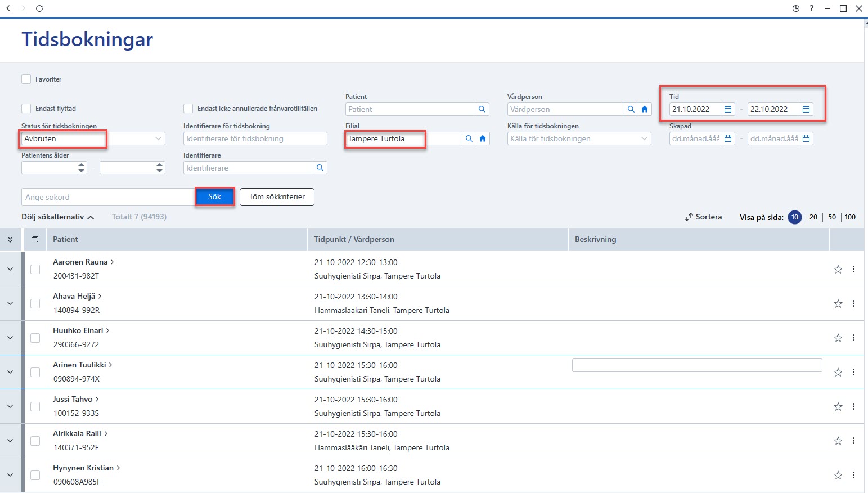Enable the Endast flyttad checkbox
Screen dimensions: 868x493
(x=26, y=109)
